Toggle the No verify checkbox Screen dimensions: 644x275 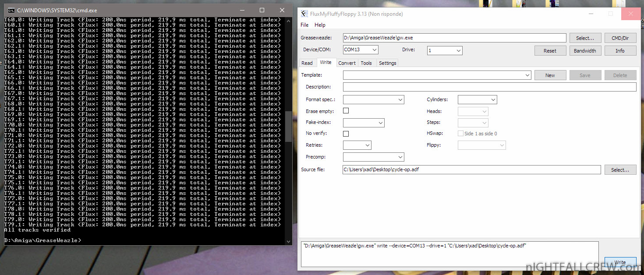click(346, 134)
